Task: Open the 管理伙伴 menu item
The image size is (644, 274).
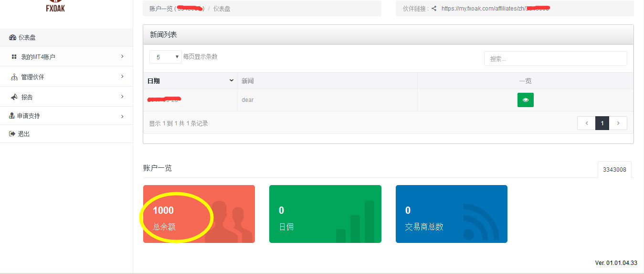Action: (x=66, y=77)
